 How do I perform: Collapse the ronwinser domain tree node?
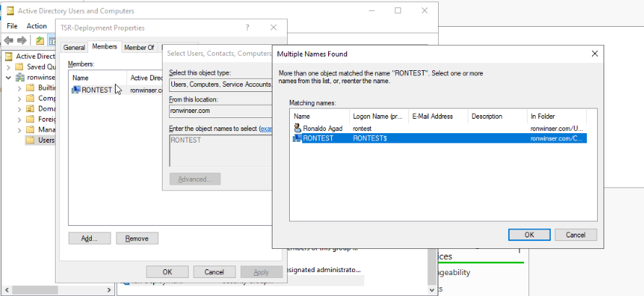(8, 77)
